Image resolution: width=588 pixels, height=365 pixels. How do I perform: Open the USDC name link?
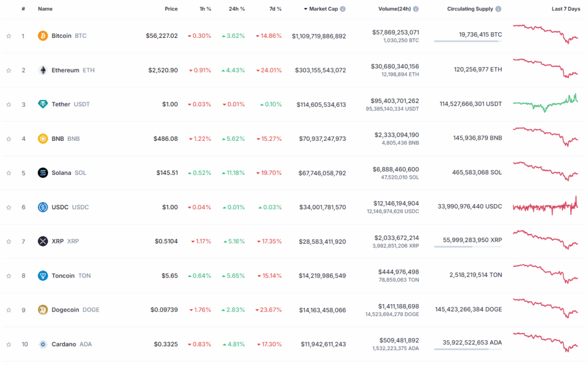[70, 207]
